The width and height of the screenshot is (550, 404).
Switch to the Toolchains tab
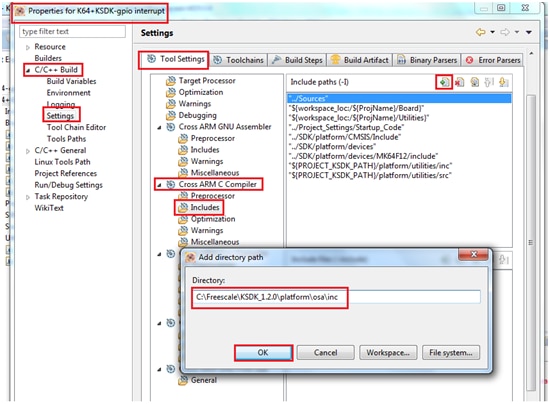[x=239, y=60]
